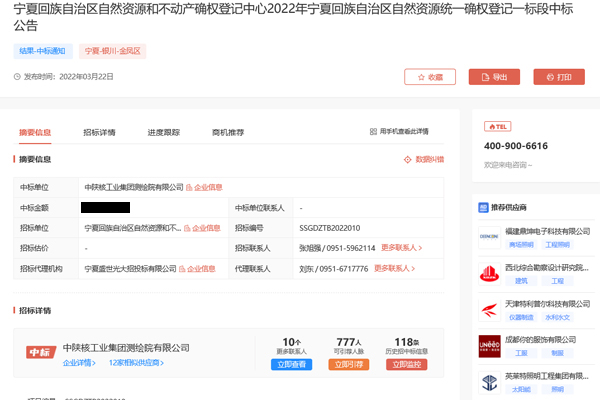600x400 pixels.
Task: Expand 更多联系人 next to 张旭强
Action: coord(401,248)
